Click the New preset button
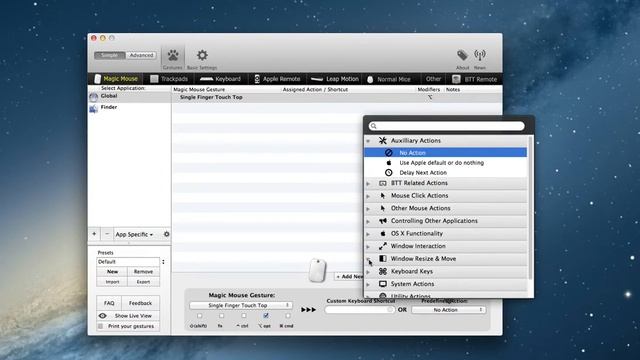The width and height of the screenshot is (640, 360). point(112,271)
